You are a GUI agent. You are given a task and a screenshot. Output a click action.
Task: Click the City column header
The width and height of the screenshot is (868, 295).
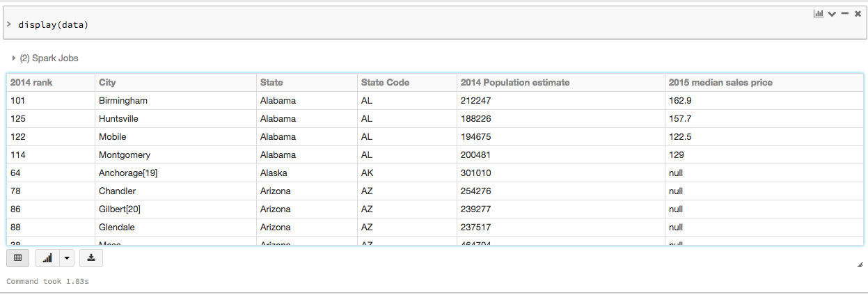107,83
